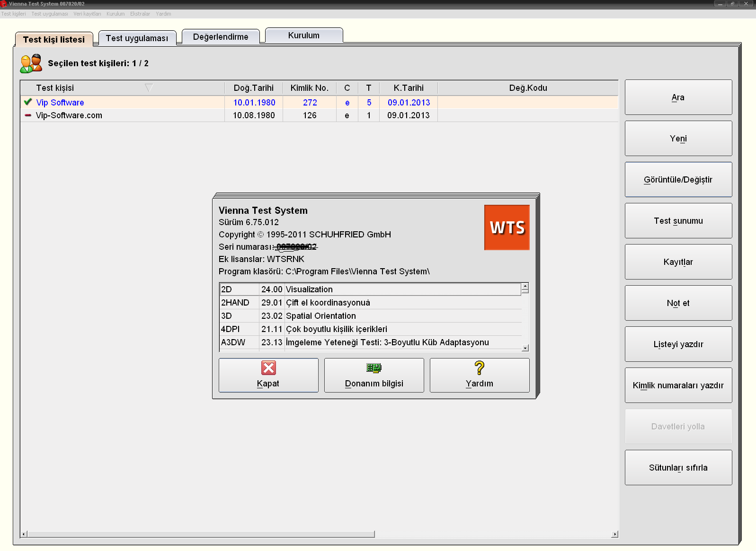Screen dimensions: 756x551
Task: Click the Ek lisanslar: WTSRNK line
Action: [261, 259]
